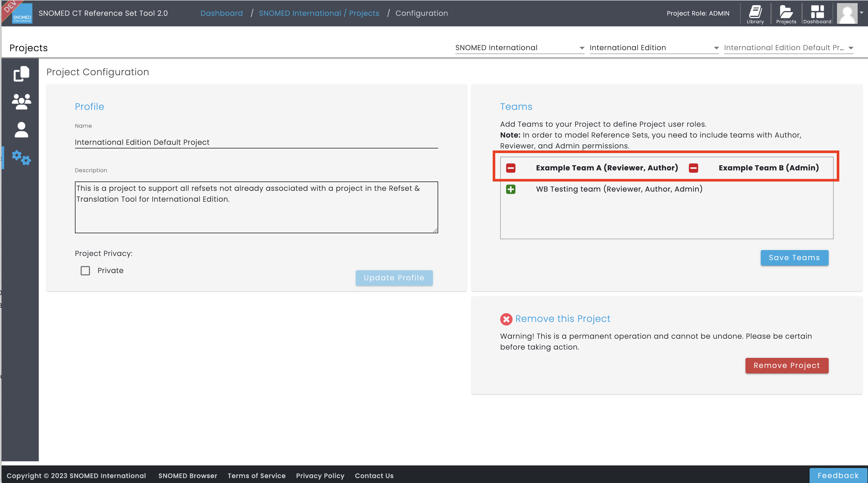
Task: Click into the Description text area
Action: (256, 207)
